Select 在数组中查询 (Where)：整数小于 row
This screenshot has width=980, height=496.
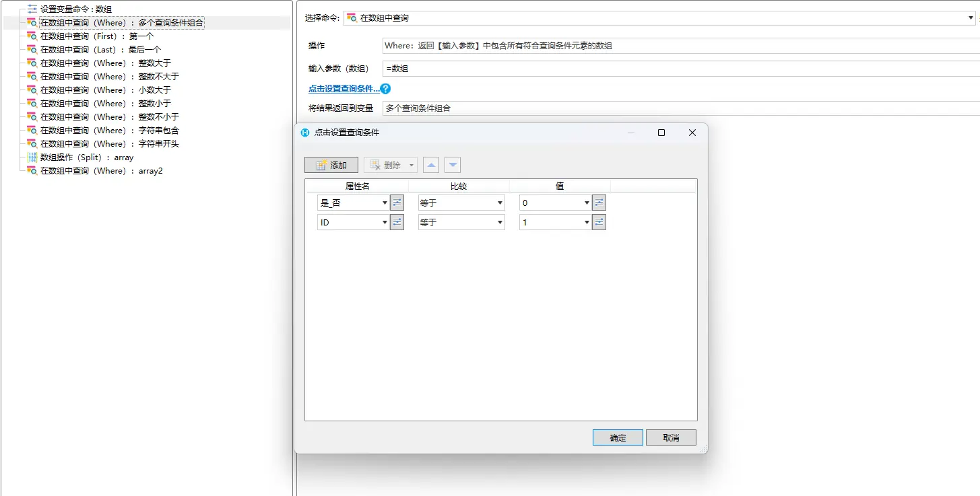[x=106, y=104]
